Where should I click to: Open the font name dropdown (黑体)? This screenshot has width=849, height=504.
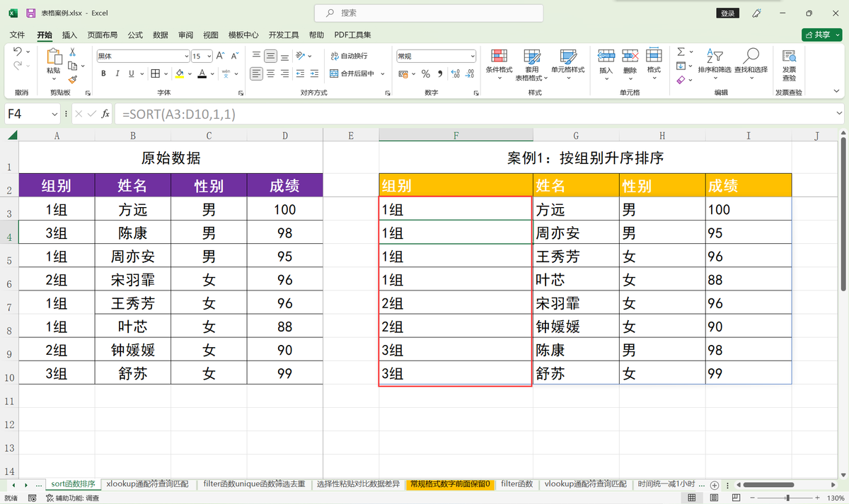coord(186,56)
